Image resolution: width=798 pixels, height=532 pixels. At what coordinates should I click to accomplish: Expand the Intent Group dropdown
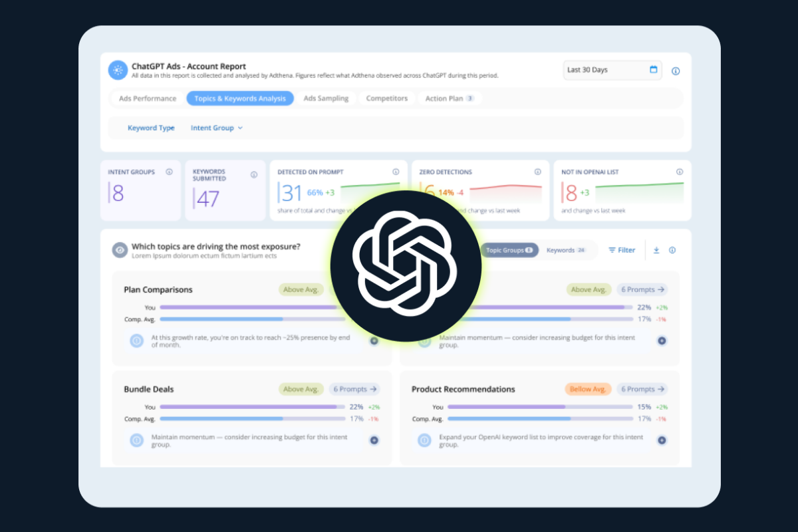pyautogui.click(x=217, y=128)
